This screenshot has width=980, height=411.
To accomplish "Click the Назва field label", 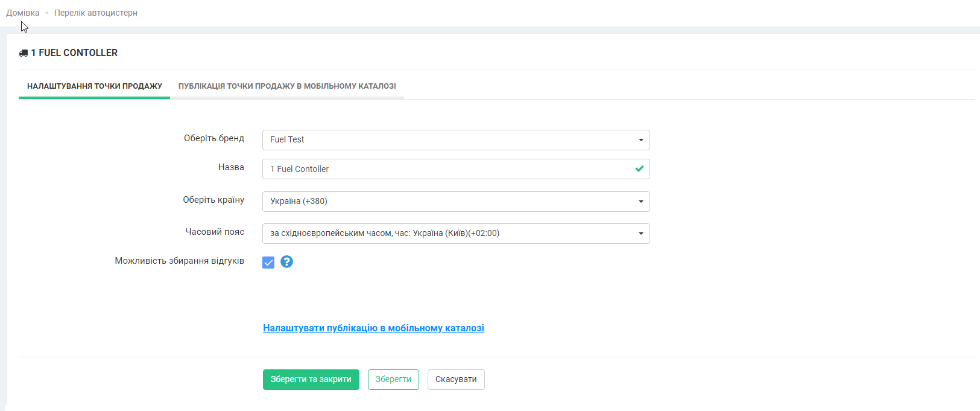I will [x=231, y=167].
